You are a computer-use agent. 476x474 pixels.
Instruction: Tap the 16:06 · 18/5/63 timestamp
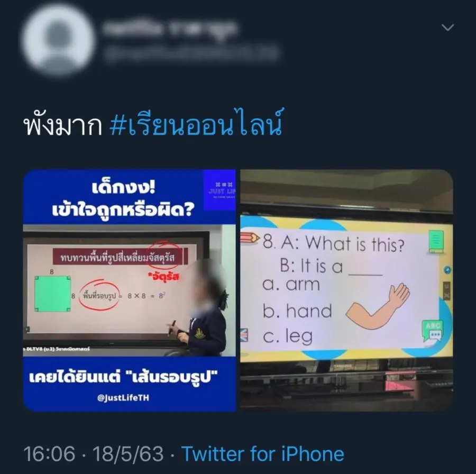click(x=94, y=454)
